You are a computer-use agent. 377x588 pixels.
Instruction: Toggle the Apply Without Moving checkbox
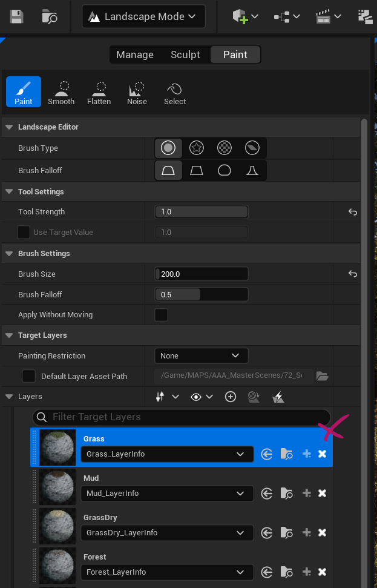(161, 315)
